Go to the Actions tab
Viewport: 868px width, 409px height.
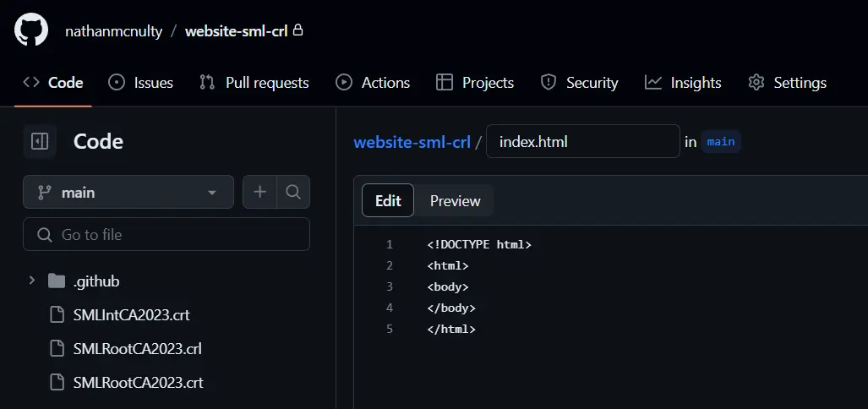(x=373, y=82)
